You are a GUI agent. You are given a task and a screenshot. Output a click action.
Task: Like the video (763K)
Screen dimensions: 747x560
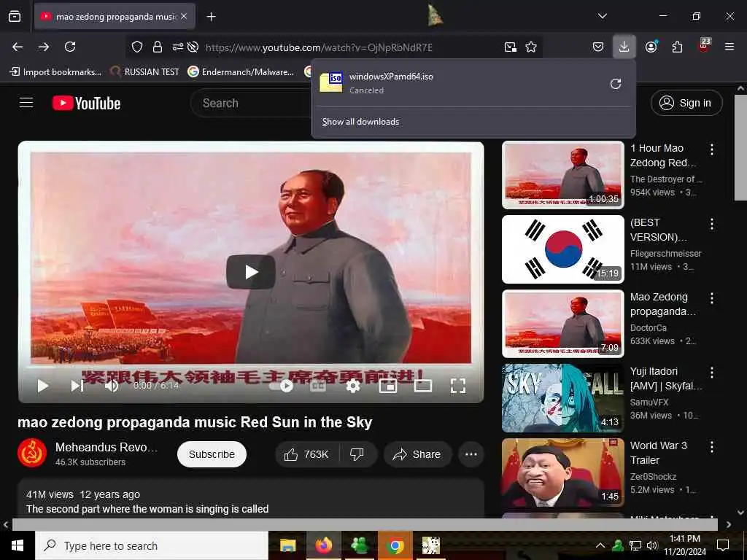point(307,454)
